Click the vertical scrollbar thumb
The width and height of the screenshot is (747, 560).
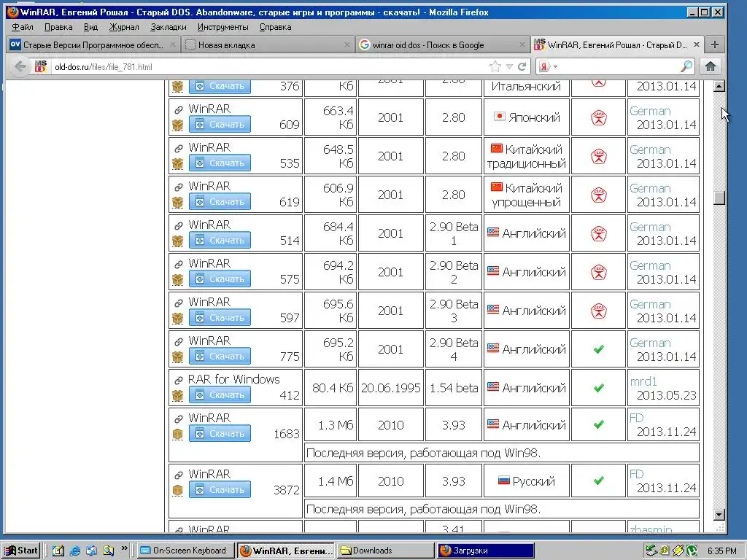point(719,198)
